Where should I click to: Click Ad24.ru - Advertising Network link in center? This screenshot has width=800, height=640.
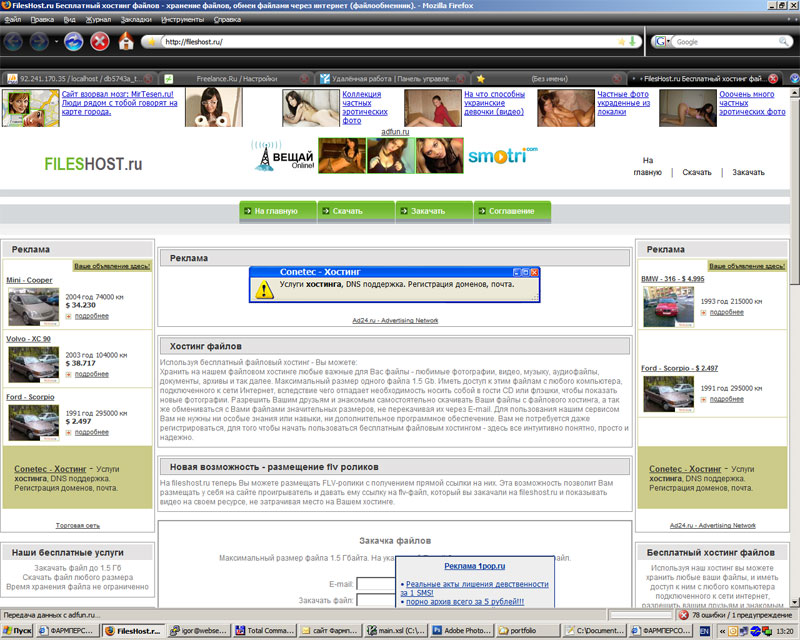(395, 321)
